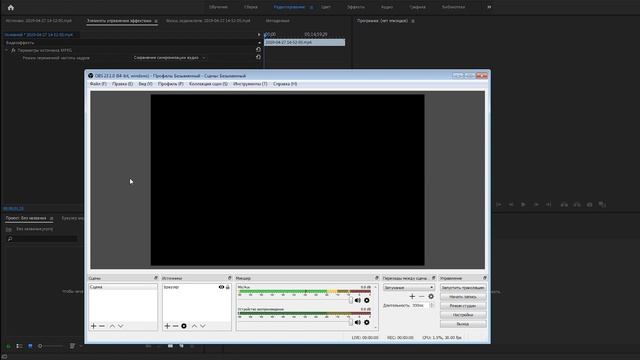Switch to Premiere Color workspace tab

pos(326,7)
